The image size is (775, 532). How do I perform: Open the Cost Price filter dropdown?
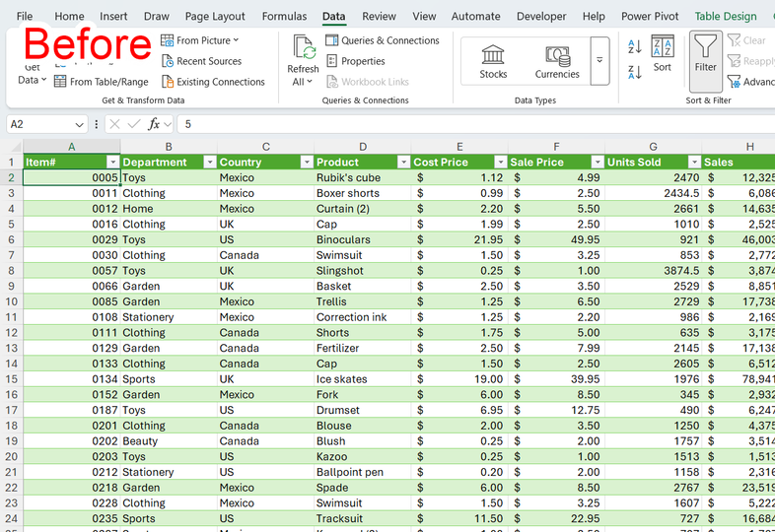(501, 162)
